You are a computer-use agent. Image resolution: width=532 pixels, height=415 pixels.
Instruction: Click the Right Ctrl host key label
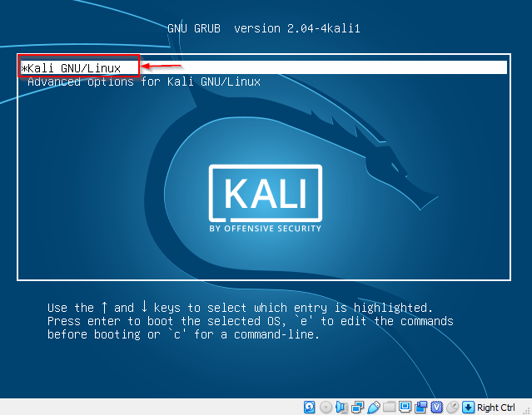[x=495, y=408]
